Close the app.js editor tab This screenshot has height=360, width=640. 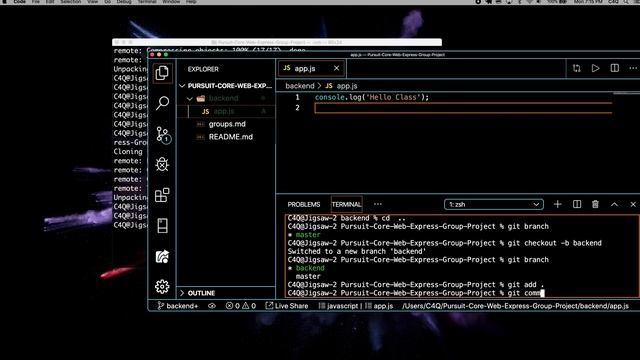pyautogui.click(x=336, y=68)
